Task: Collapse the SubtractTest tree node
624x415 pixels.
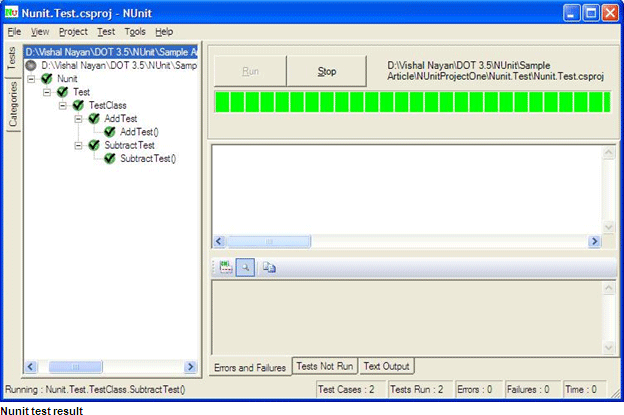Action: pos(78,146)
